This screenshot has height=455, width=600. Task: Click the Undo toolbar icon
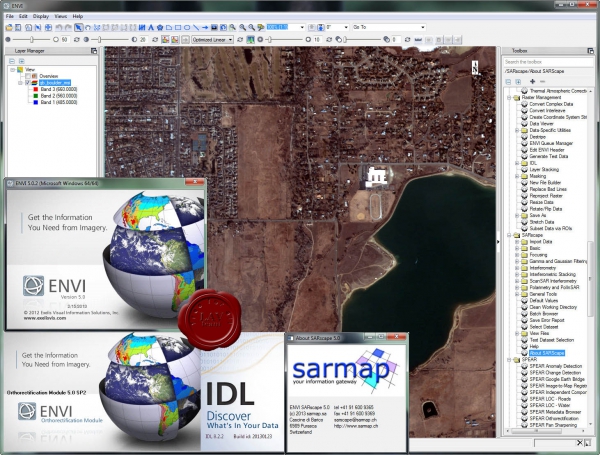click(59, 27)
